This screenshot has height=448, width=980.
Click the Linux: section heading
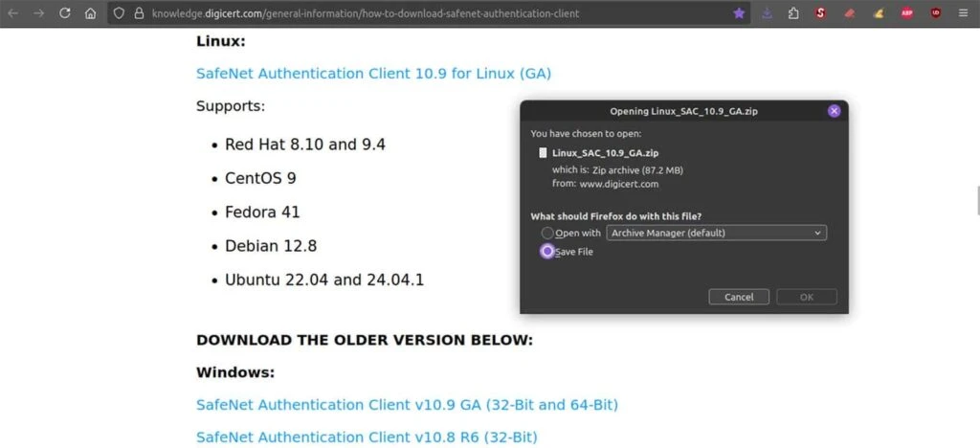click(x=221, y=41)
